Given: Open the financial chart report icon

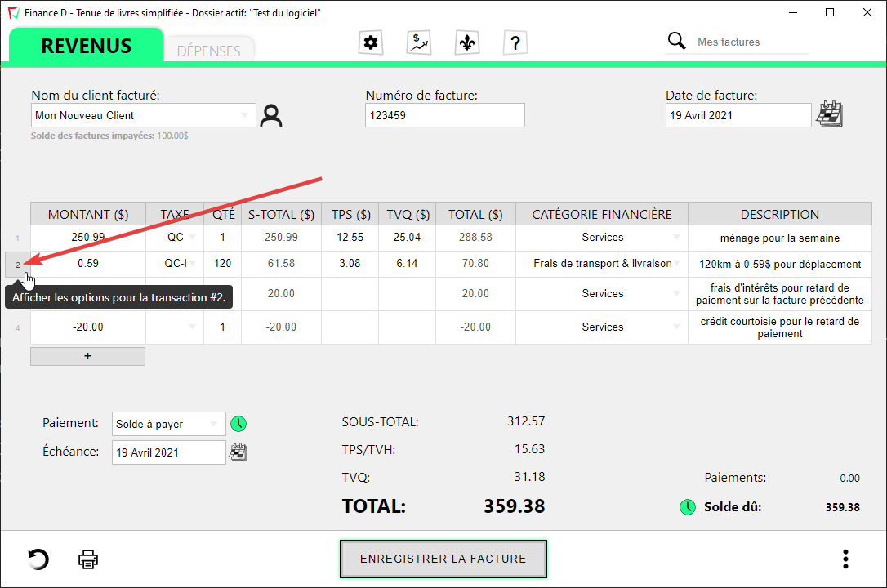Looking at the screenshot, I should (419, 42).
